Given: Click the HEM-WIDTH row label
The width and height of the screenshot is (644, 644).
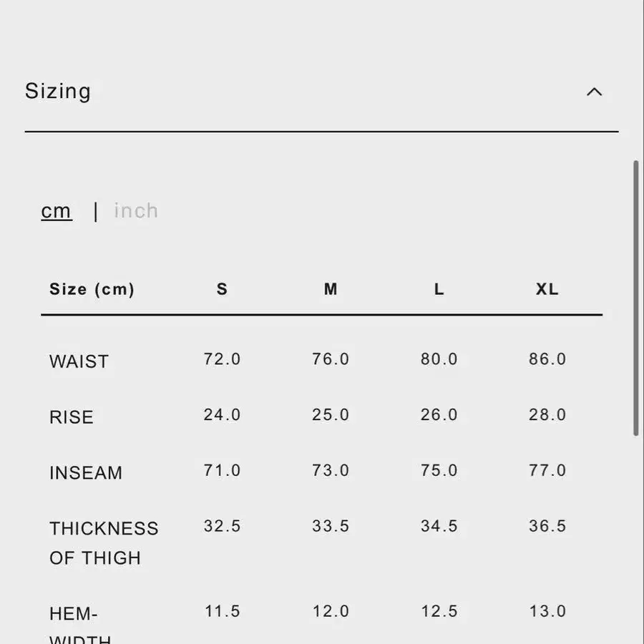Looking at the screenshot, I should [x=80, y=625].
